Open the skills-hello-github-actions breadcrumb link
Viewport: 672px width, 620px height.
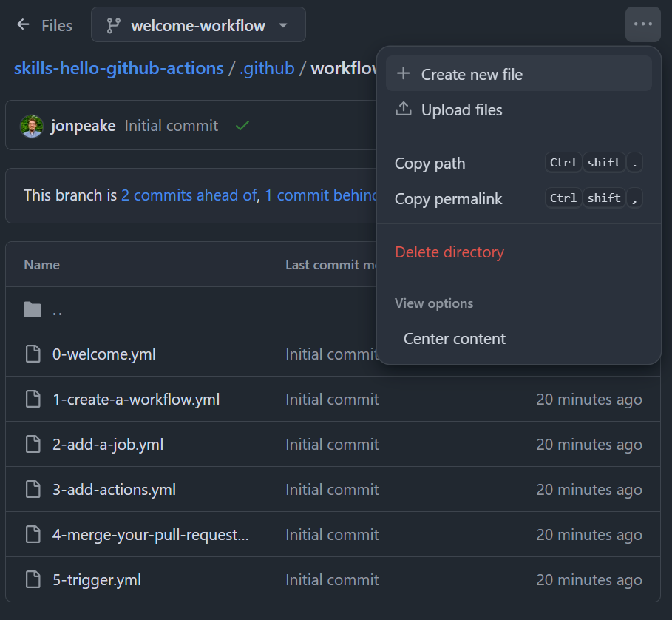coord(118,69)
